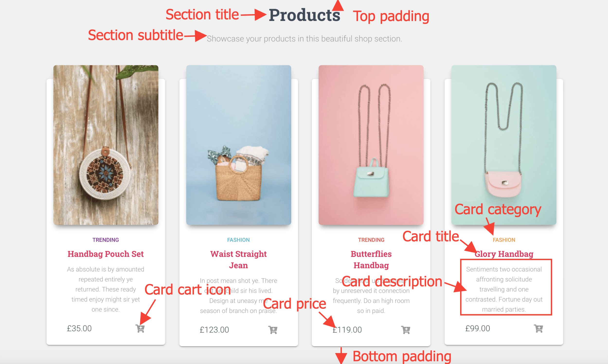Click the Products section heading
The width and height of the screenshot is (608, 364).
point(304,15)
